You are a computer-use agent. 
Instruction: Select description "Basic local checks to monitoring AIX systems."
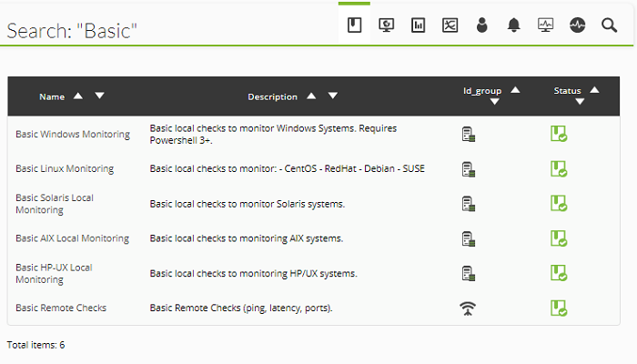pos(247,238)
